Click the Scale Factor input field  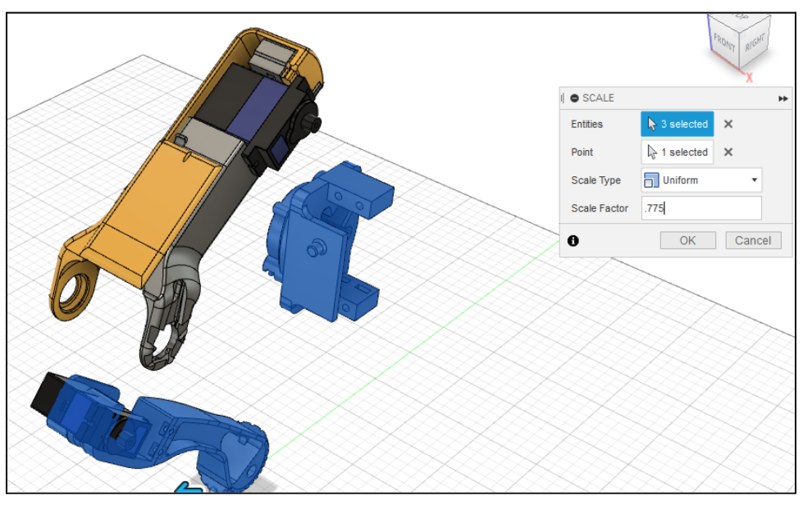pyautogui.click(x=701, y=208)
